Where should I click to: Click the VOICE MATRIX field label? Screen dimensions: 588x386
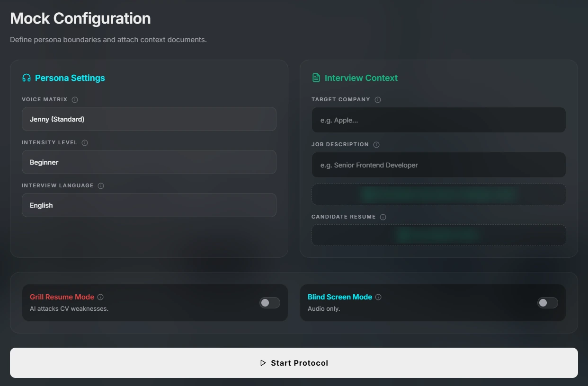pyautogui.click(x=45, y=100)
